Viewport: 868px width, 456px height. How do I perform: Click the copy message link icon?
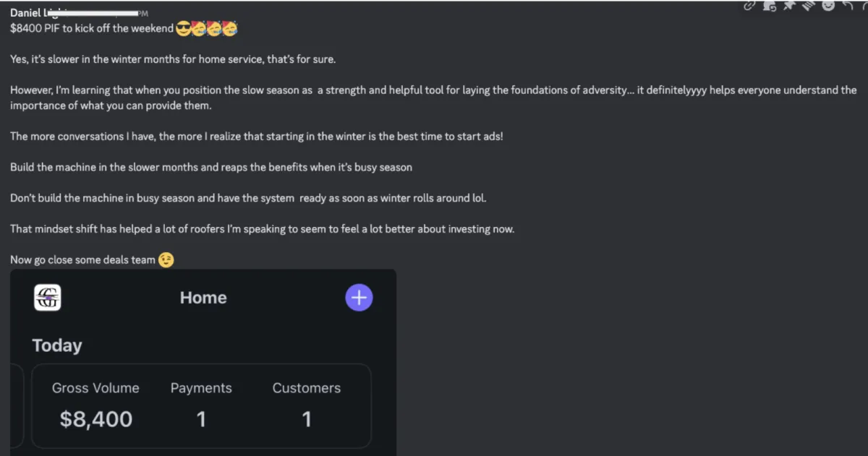(749, 5)
